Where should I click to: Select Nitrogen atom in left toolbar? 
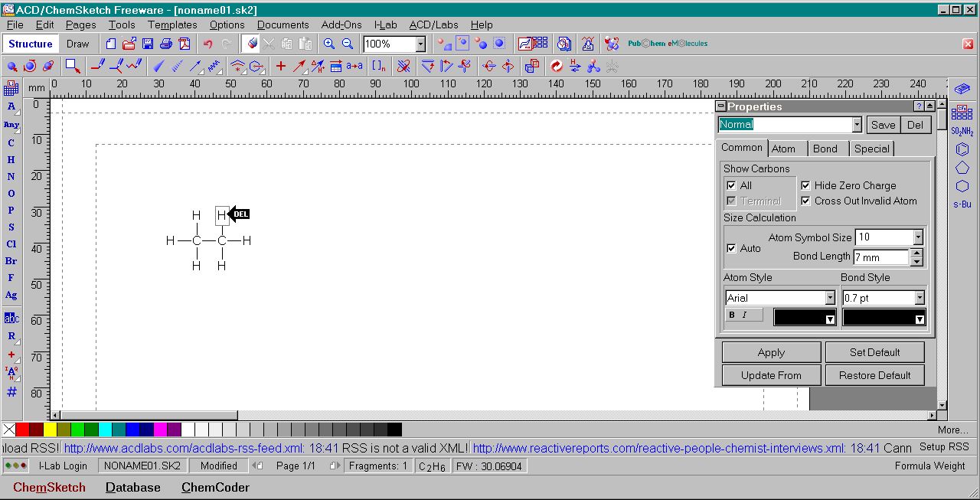[11, 177]
